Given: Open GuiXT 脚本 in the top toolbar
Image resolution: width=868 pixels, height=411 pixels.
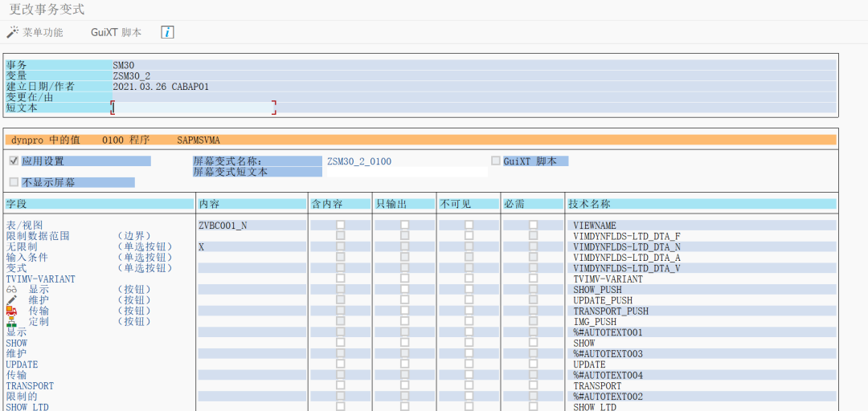Looking at the screenshot, I should (x=117, y=33).
